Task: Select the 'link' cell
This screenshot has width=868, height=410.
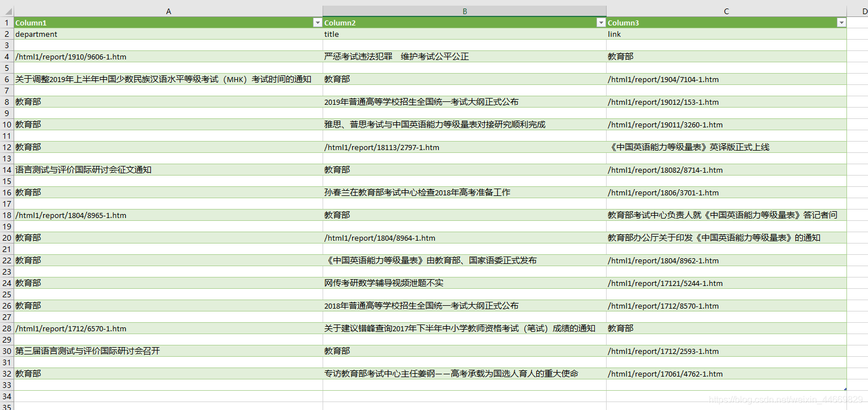Action: point(726,34)
